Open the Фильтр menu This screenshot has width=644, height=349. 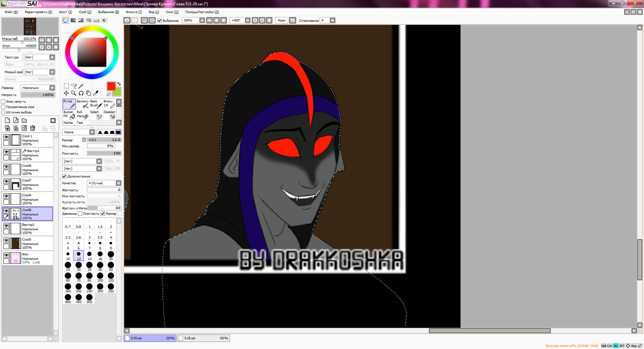click(x=133, y=12)
